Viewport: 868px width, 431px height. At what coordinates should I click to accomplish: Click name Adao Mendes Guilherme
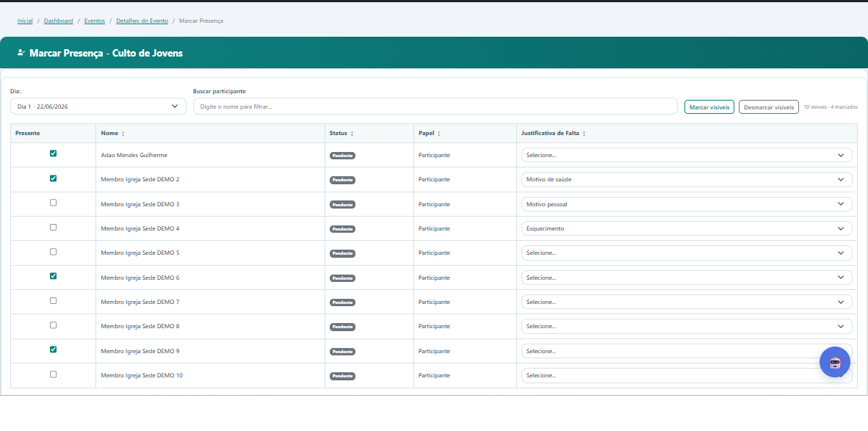(134, 155)
